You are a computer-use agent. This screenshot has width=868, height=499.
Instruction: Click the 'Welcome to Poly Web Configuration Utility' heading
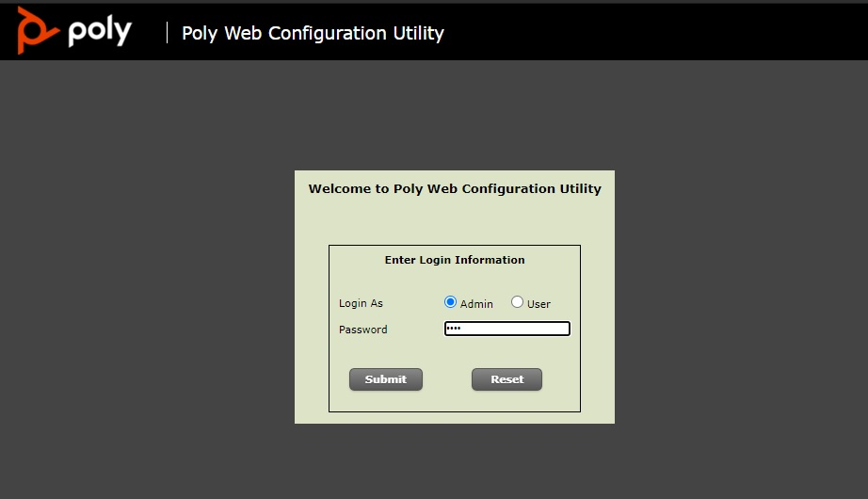point(455,188)
